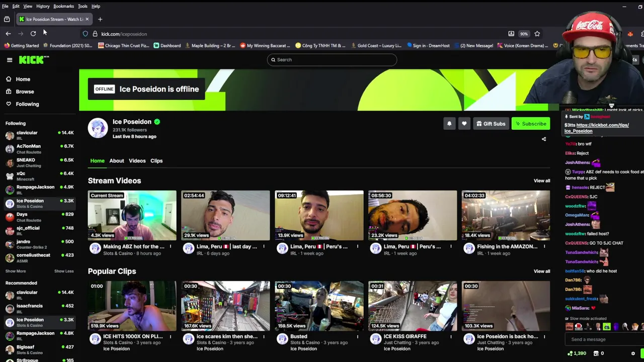Open the browser Bookmarks menu
This screenshot has height=362, width=644.
(63, 6)
